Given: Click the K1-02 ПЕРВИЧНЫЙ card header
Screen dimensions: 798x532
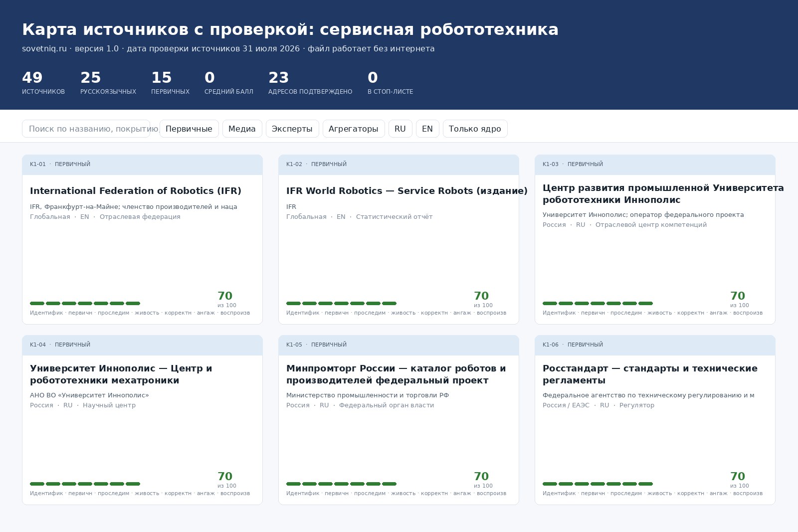Looking at the screenshot, I should (399, 165).
